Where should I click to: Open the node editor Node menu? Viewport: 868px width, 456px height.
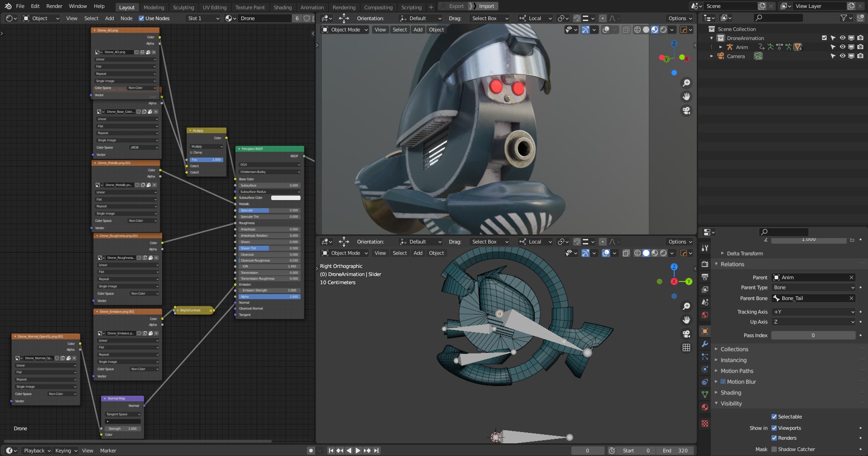click(x=127, y=19)
